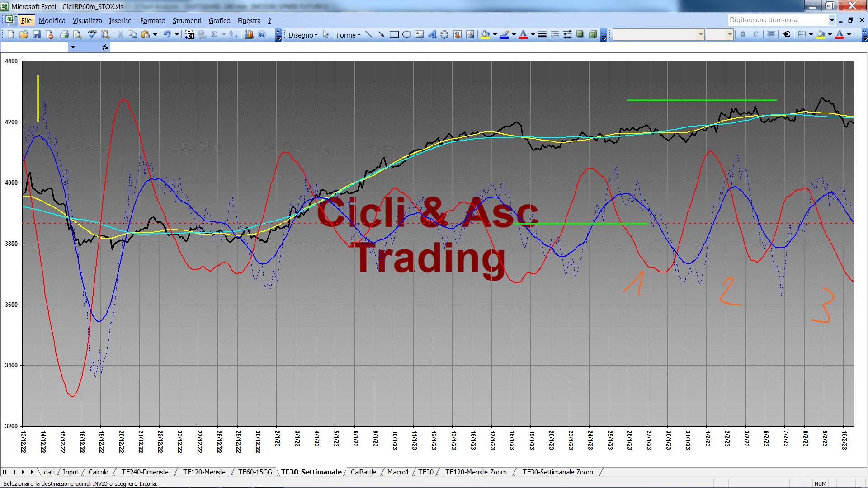Apply euro currency format
Screen dimensions: 868x488
click(x=787, y=34)
